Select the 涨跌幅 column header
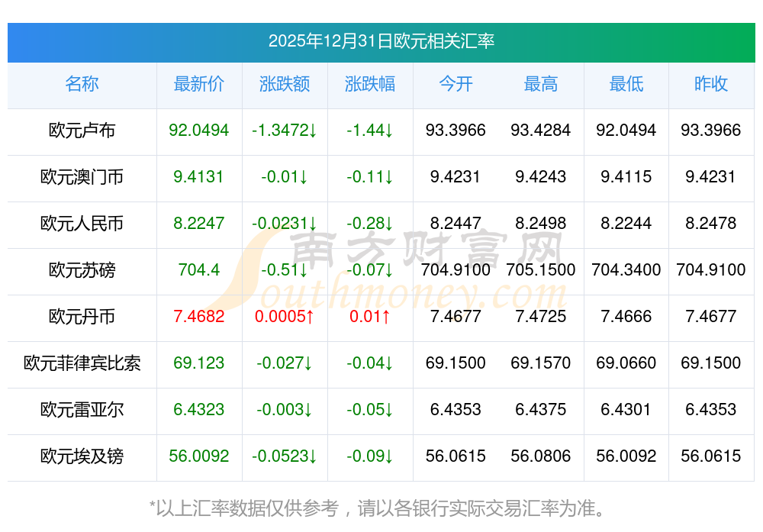The image size is (763, 532). point(370,84)
